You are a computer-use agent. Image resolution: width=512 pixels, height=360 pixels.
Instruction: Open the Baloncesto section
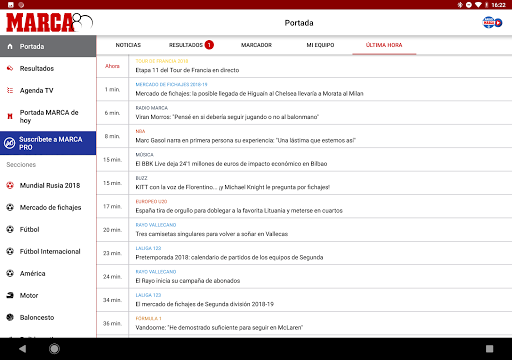tap(48, 317)
